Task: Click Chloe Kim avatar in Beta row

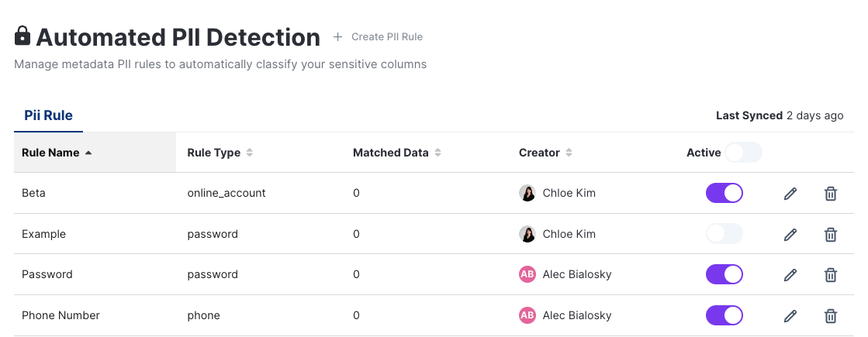Action: coord(527,193)
